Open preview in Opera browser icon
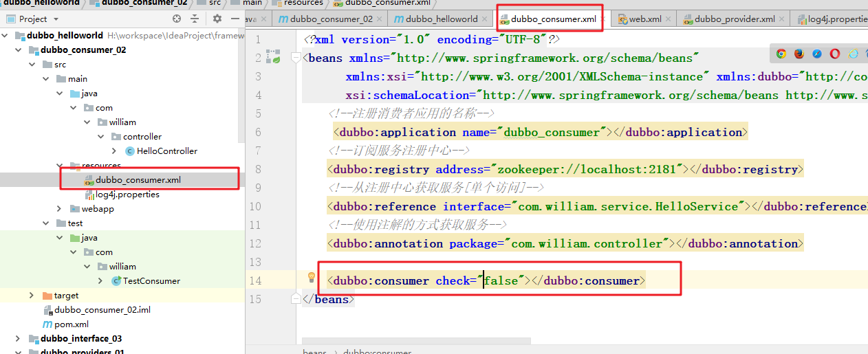Screen dimensions: 868x354 pos(835,54)
